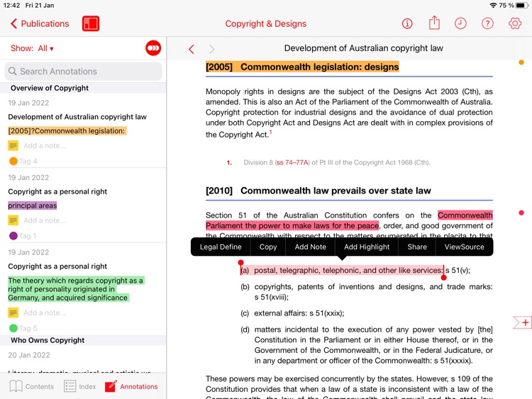Tap the [2005] Commonwealth legislation: designs heading

click(x=302, y=67)
